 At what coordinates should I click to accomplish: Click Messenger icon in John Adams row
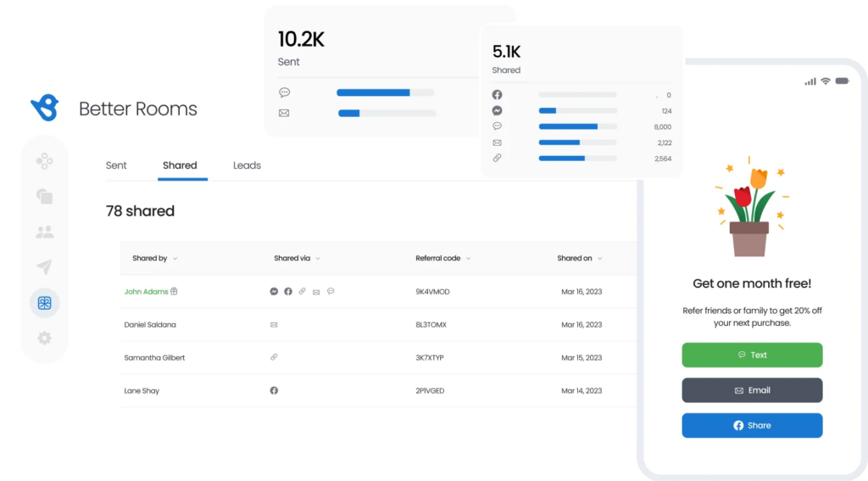pyautogui.click(x=274, y=292)
